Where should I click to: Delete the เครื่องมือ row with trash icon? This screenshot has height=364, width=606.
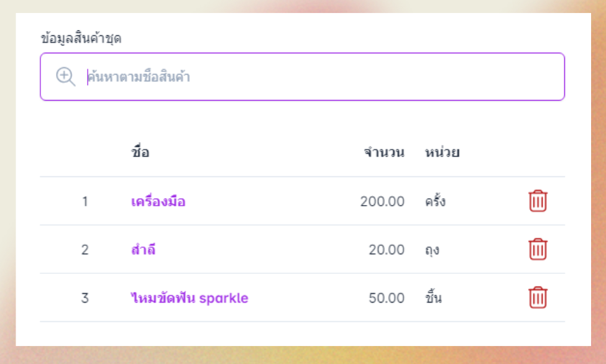(538, 201)
